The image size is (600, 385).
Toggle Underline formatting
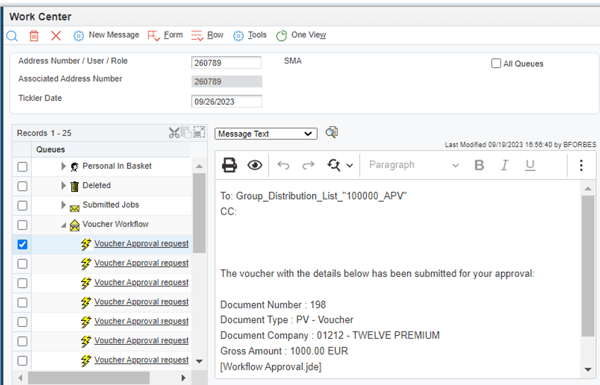click(x=530, y=165)
